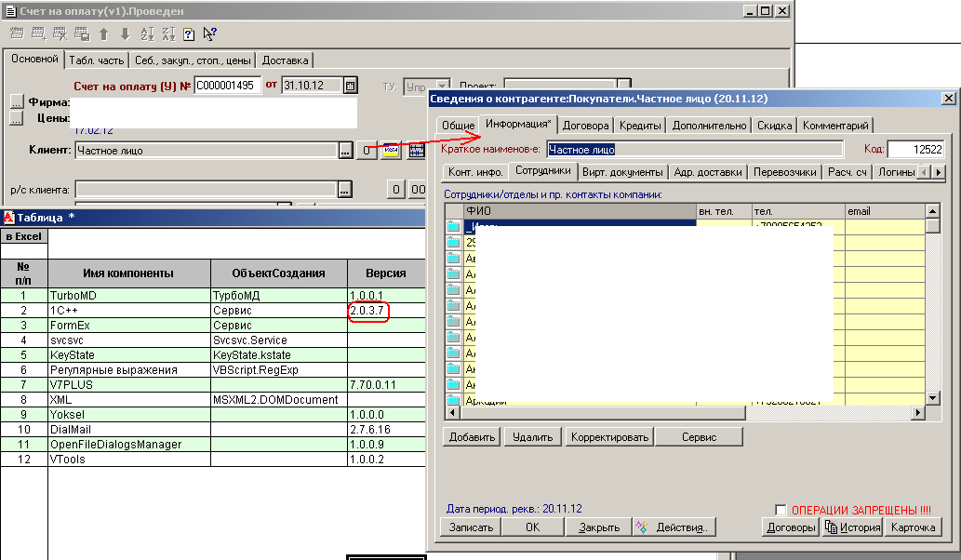961x560 pixels.
Task: Click the в Excel export button
Action: click(x=24, y=237)
